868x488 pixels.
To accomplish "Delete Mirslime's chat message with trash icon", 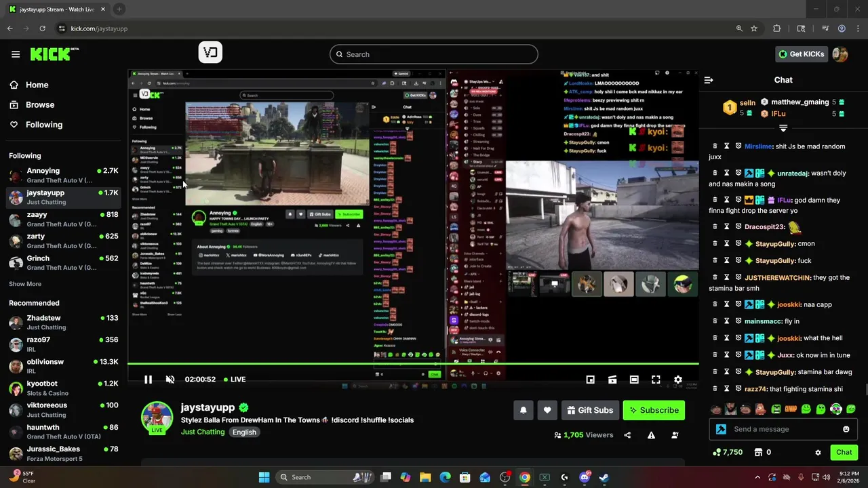I will coord(714,146).
